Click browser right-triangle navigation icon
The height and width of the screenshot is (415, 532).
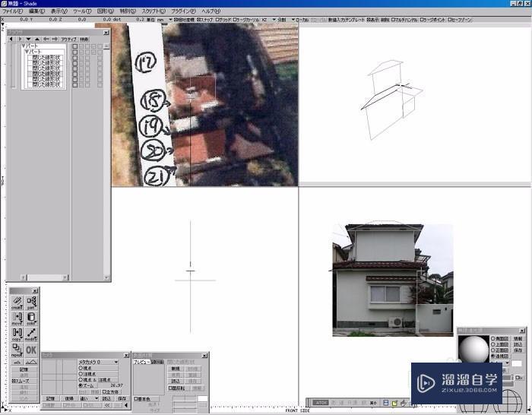tap(20, 39)
